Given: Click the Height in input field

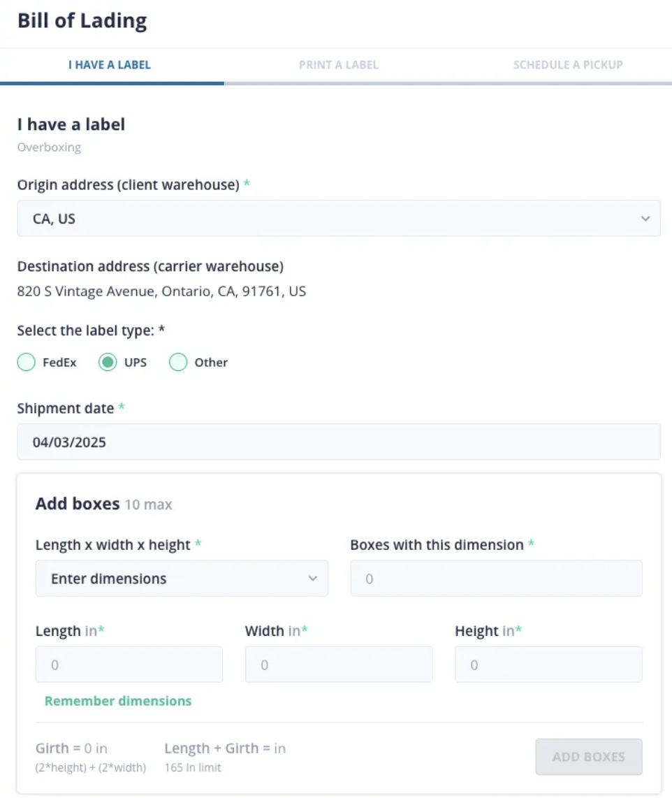Looking at the screenshot, I should [x=548, y=665].
